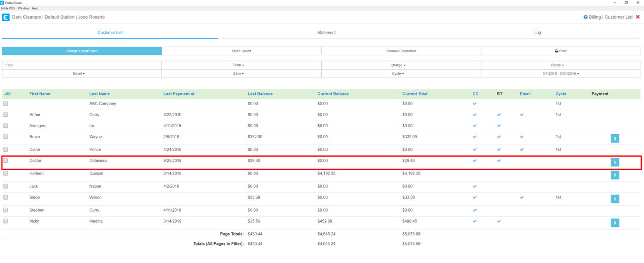Open the Term filter dropdown
The height and width of the screenshot is (263, 644).
241,65
